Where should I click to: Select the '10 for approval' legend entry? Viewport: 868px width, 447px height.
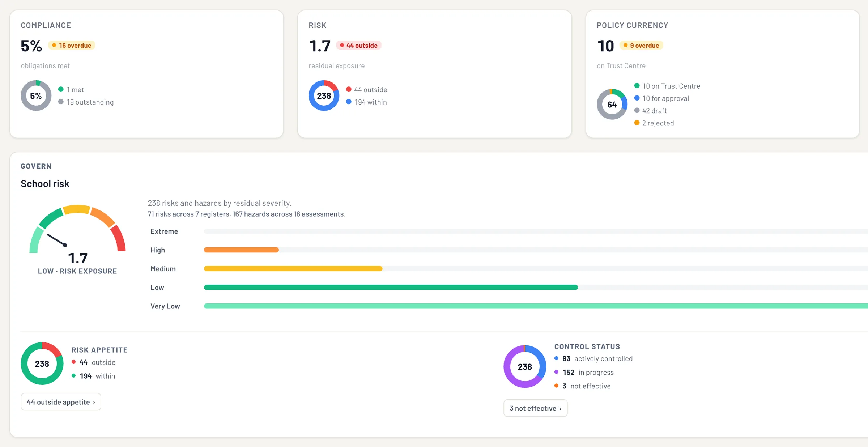[661, 98]
